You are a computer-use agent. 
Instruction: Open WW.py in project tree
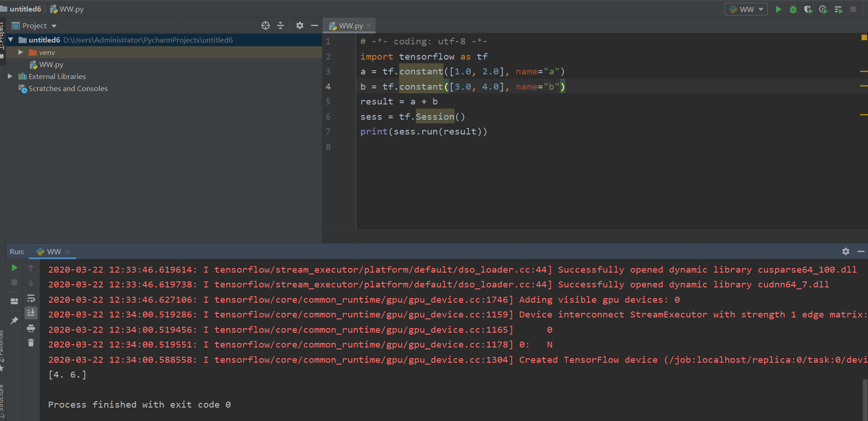(51, 64)
